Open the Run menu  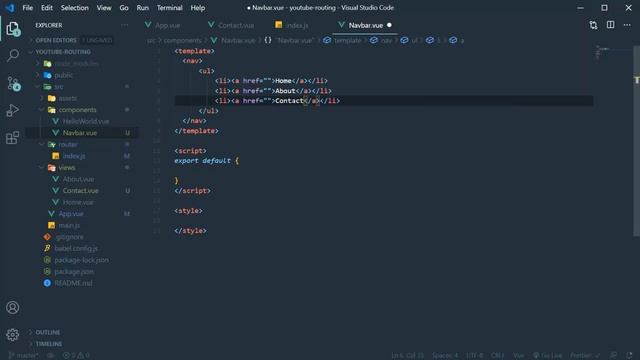coord(142,8)
